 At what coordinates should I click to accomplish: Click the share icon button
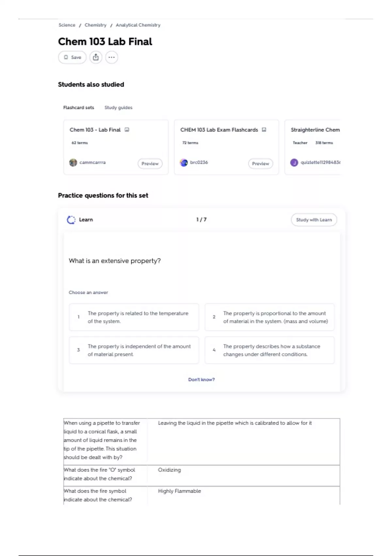(x=96, y=57)
